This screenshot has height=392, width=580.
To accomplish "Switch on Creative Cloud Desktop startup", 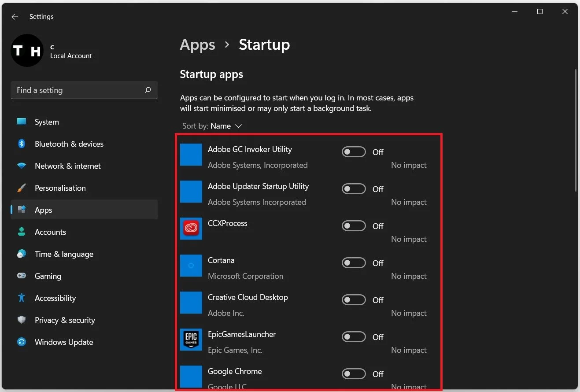I will click(x=354, y=300).
